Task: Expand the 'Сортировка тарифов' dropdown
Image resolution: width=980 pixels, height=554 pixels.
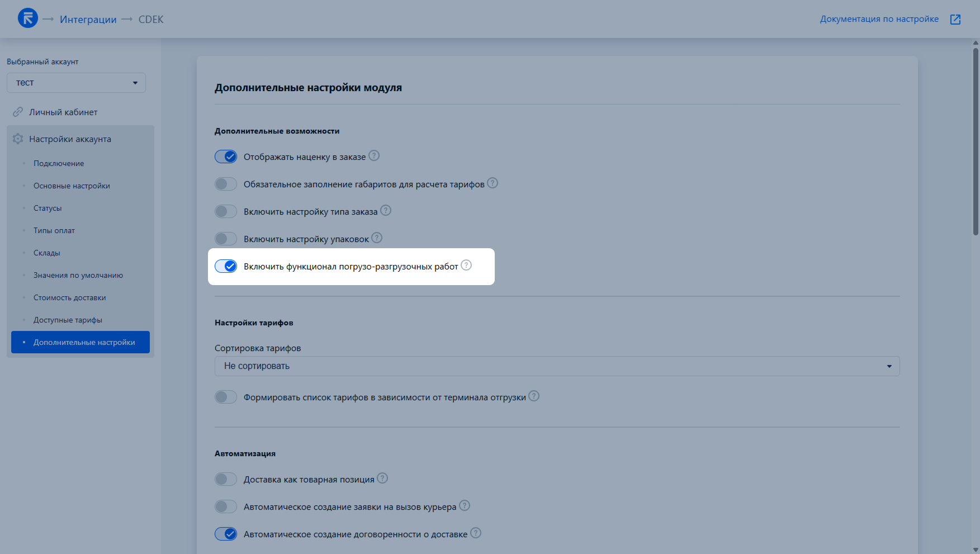Action: pos(557,366)
